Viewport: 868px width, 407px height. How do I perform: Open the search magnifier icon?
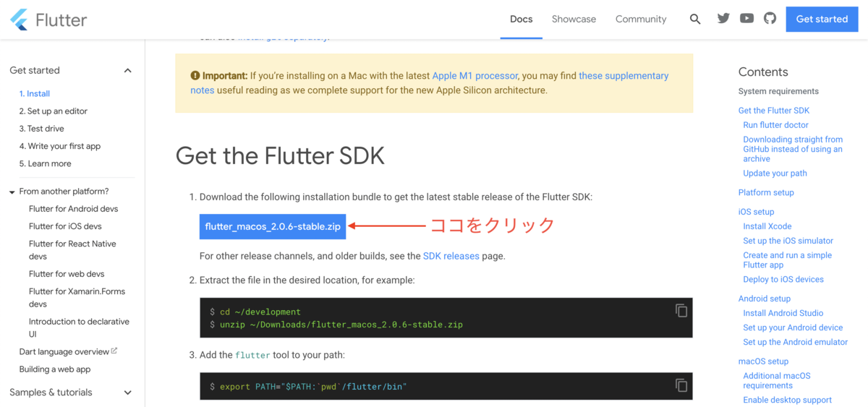(x=695, y=20)
